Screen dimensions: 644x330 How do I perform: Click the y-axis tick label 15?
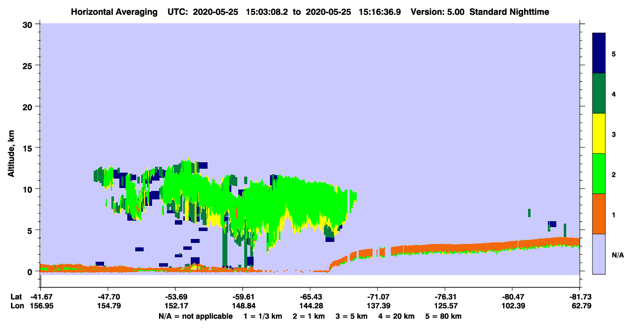click(x=29, y=148)
